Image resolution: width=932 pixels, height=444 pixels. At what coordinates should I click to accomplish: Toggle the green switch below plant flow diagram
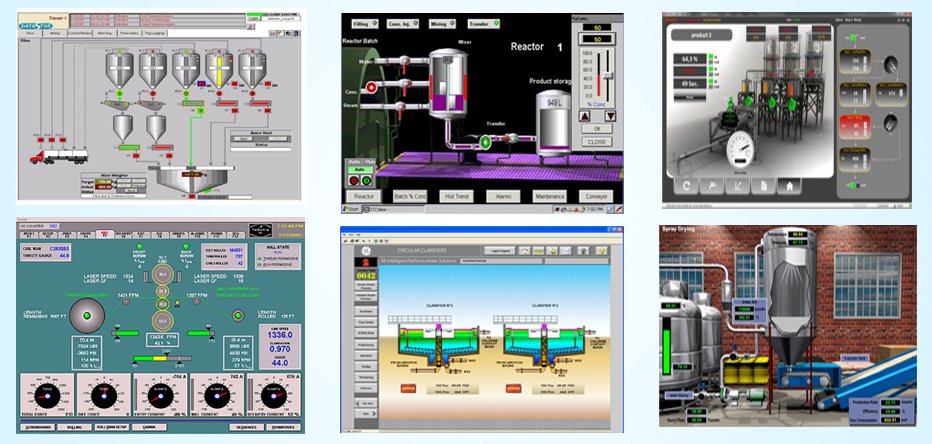coord(855,185)
